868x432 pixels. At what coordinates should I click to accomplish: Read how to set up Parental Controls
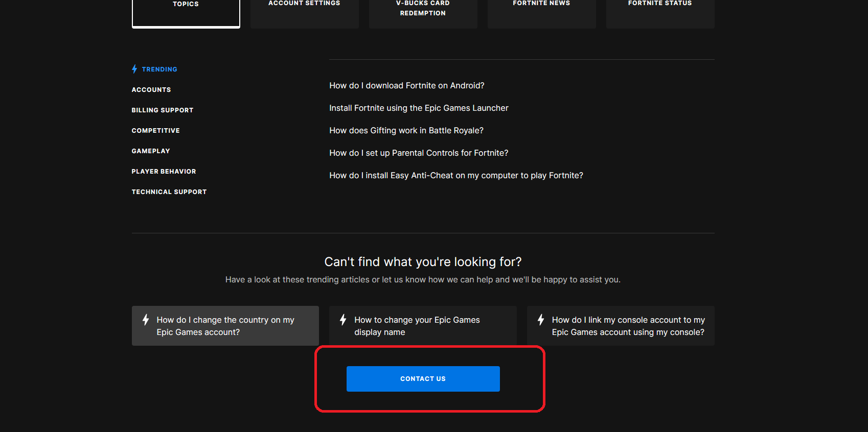coord(419,153)
